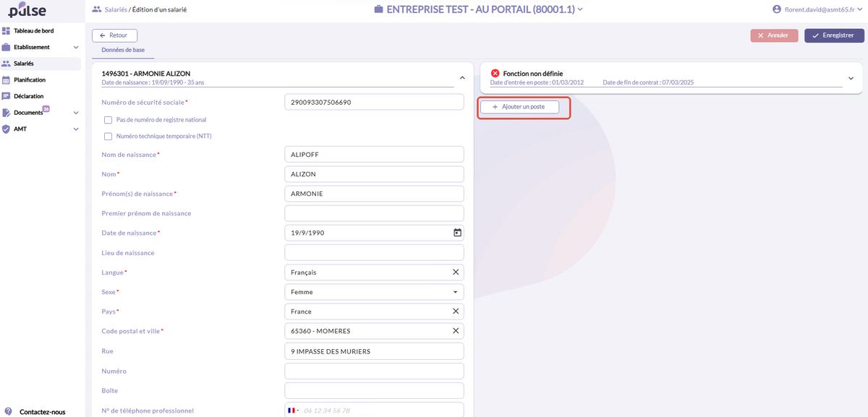This screenshot has width=868, height=417.
Task: Click the Numéro de sécurité sociale field
Action: (x=374, y=102)
